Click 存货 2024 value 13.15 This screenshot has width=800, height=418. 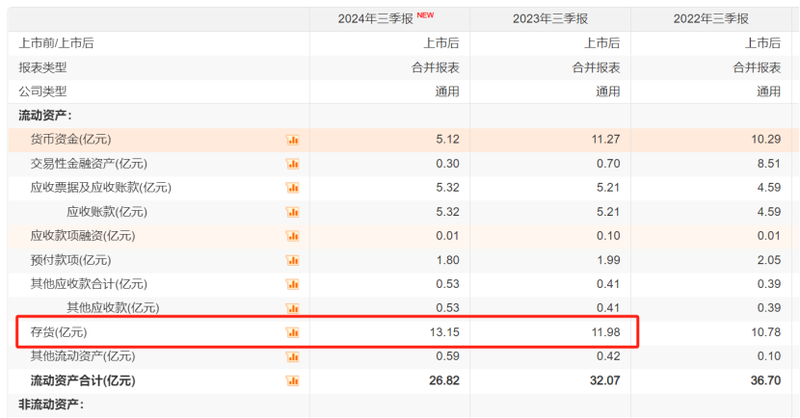(444, 332)
